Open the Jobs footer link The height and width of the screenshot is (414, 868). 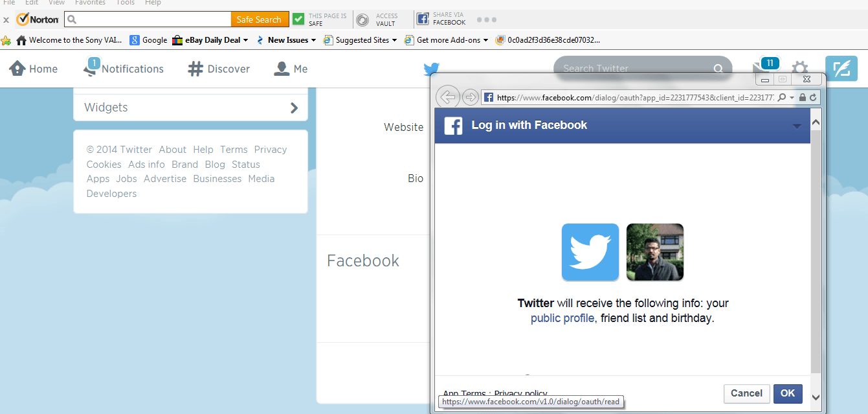pos(127,179)
